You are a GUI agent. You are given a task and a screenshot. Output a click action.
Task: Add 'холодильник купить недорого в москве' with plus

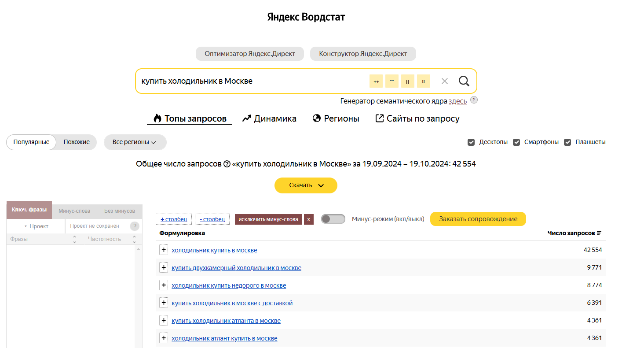point(164,285)
